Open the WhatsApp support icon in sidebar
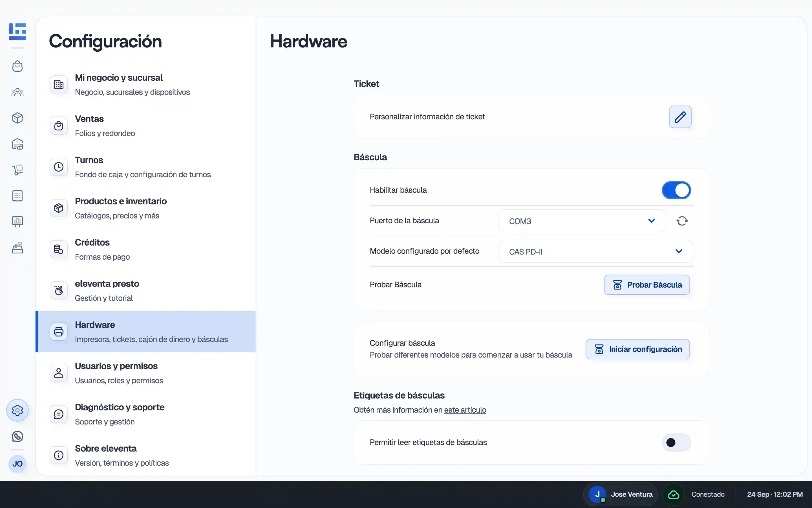 click(17, 436)
